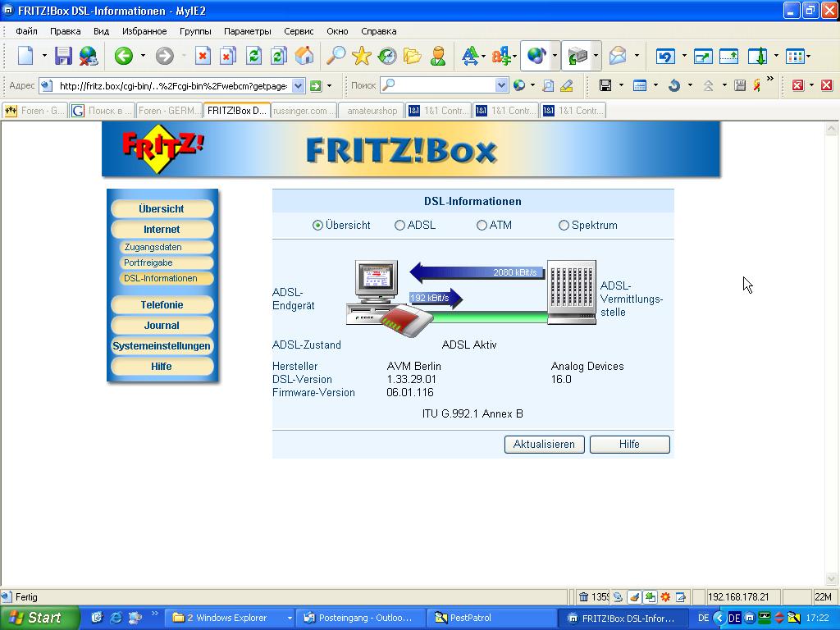Click into the Поиск search field
This screenshot has height=630, width=840.
[x=444, y=85]
